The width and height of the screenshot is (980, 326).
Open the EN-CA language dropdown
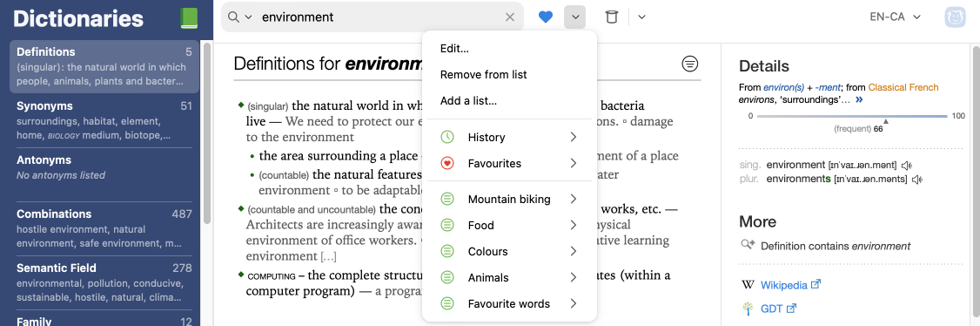point(895,17)
